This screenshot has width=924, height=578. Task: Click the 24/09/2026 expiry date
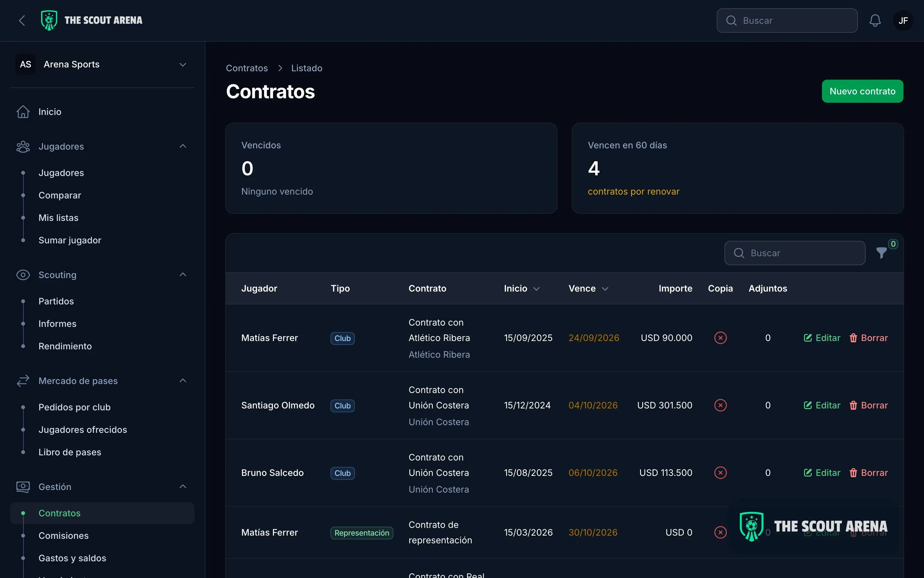coord(594,338)
